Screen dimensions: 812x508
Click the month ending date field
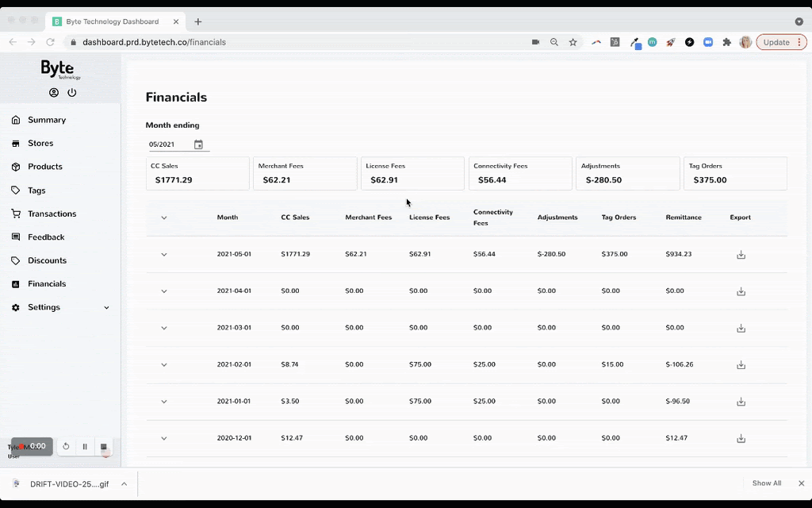click(168, 144)
